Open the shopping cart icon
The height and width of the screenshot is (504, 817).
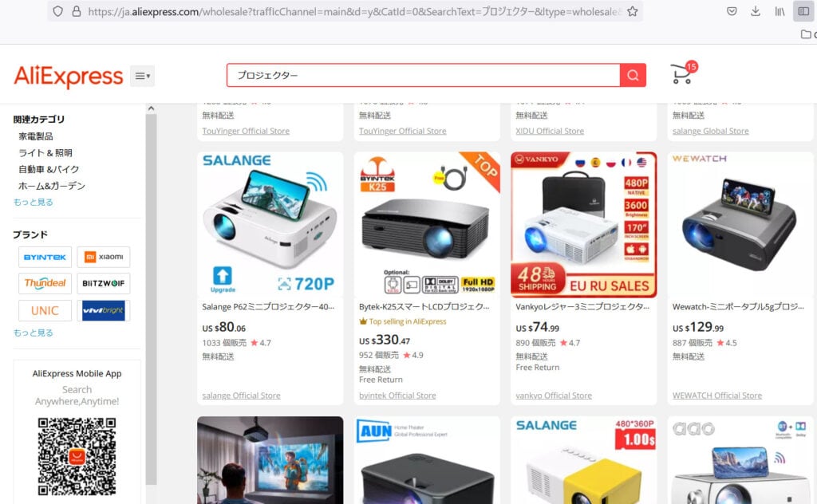(x=683, y=73)
